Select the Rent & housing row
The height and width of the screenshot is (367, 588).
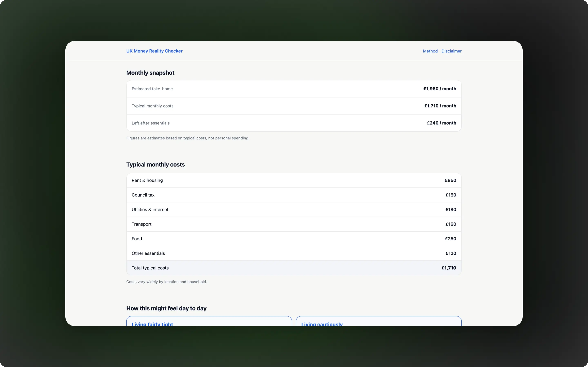pos(294,180)
